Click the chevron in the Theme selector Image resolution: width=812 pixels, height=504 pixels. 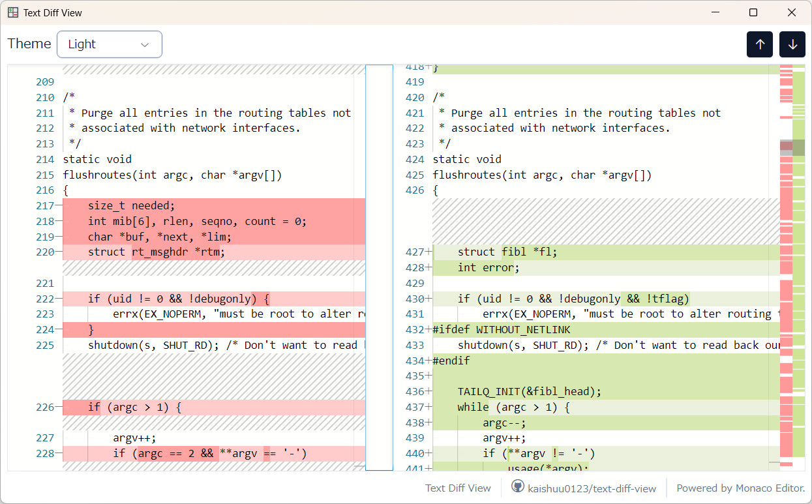(145, 44)
